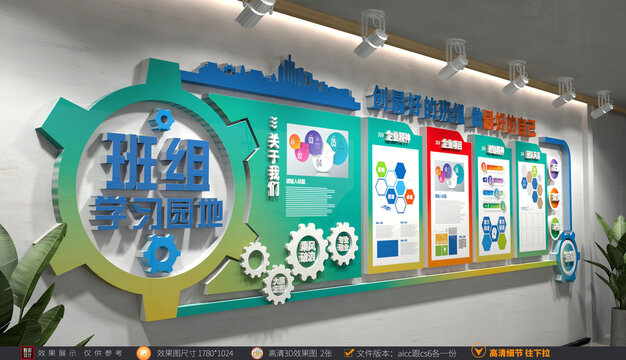Click the numbered circles infographic thumbnail
Viewport: 626px width, 360px height.
click(318, 150)
